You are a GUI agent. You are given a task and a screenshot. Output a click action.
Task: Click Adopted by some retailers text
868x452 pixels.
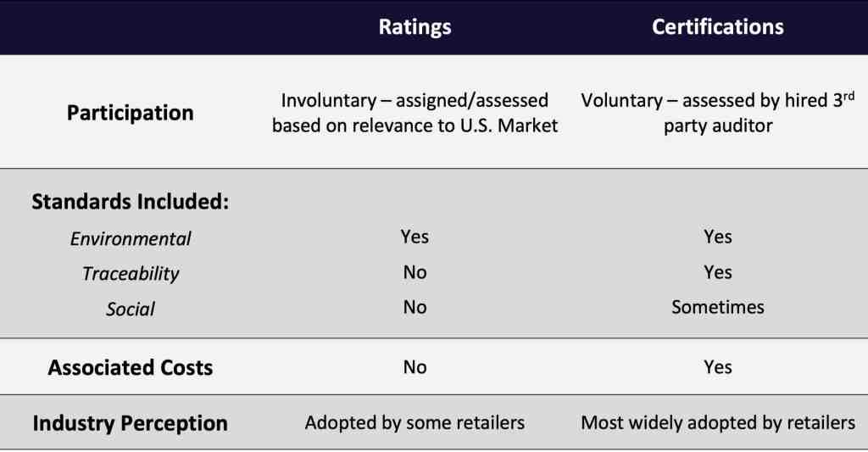tap(415, 422)
